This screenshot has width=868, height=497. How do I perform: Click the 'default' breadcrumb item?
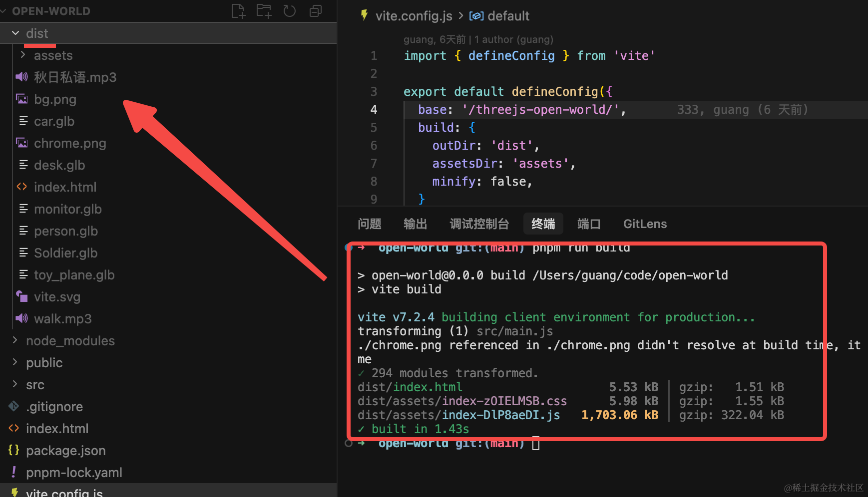point(508,16)
